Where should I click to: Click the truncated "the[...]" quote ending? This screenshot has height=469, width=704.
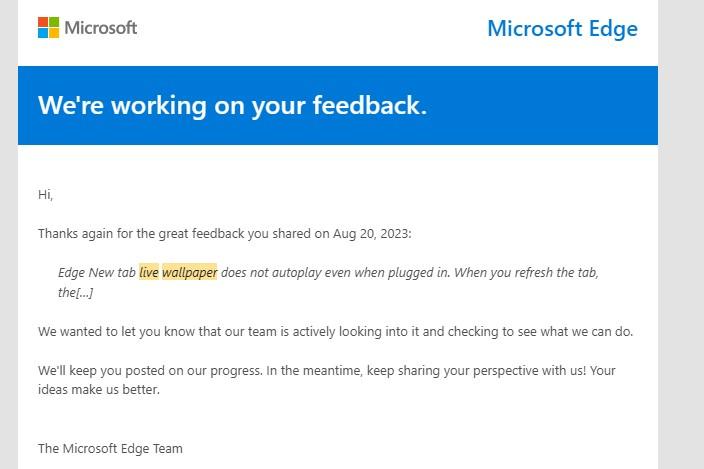[75, 293]
